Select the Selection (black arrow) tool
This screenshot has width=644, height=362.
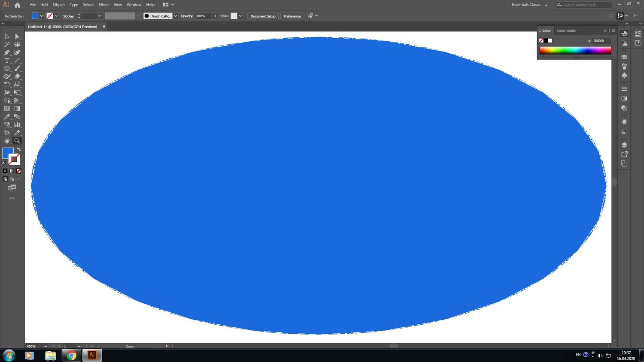pos(7,36)
